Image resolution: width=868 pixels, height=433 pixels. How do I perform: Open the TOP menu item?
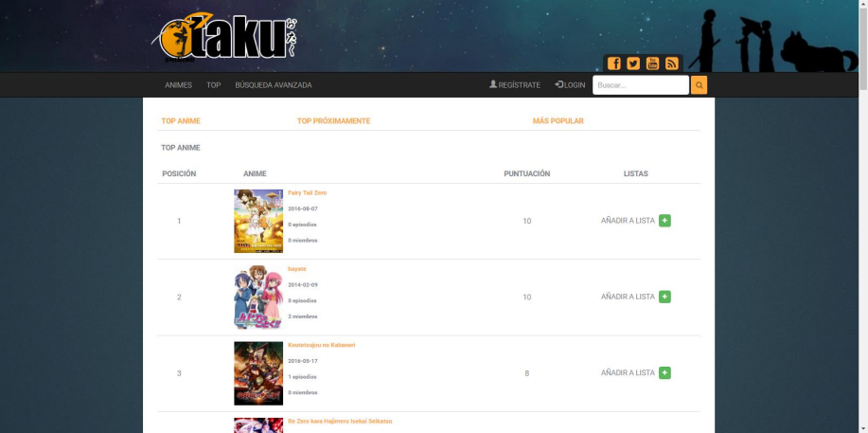click(x=214, y=85)
